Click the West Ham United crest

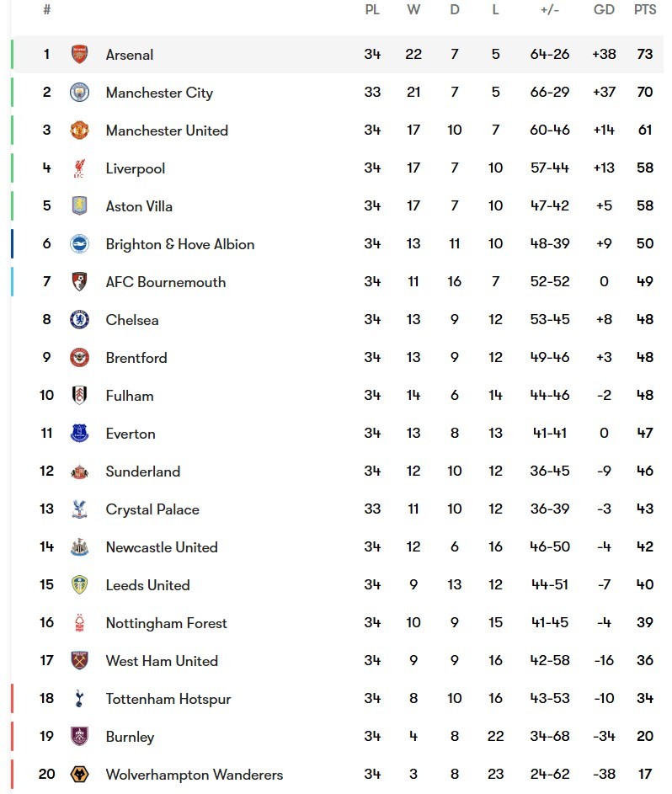pyautogui.click(x=79, y=661)
